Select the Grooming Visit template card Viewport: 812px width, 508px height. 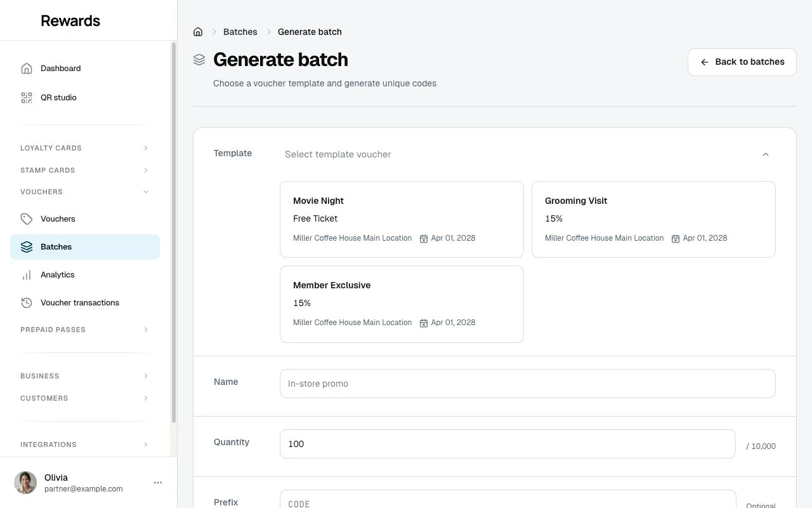coord(653,220)
